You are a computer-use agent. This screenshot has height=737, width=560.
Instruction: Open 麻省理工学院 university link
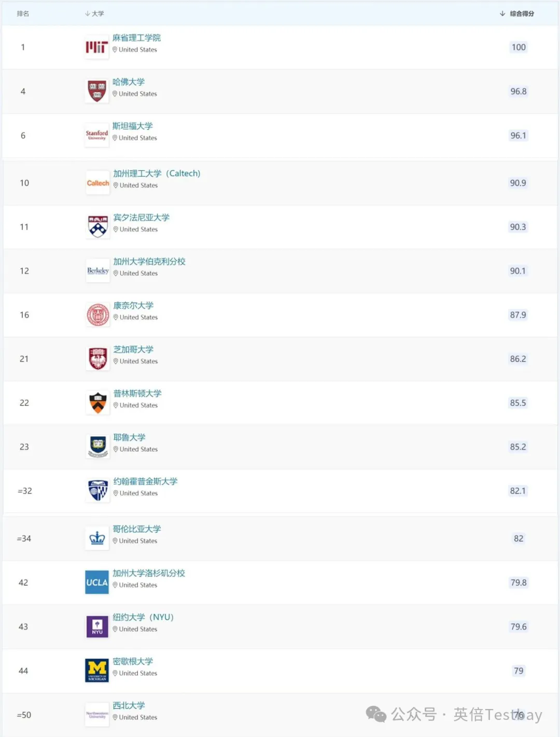136,38
